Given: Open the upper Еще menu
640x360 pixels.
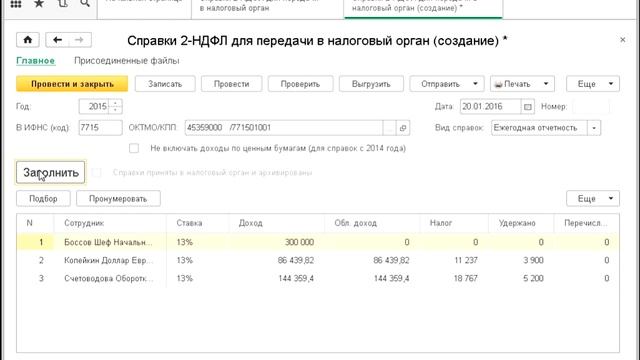Looking at the screenshot, I should click(x=593, y=84).
